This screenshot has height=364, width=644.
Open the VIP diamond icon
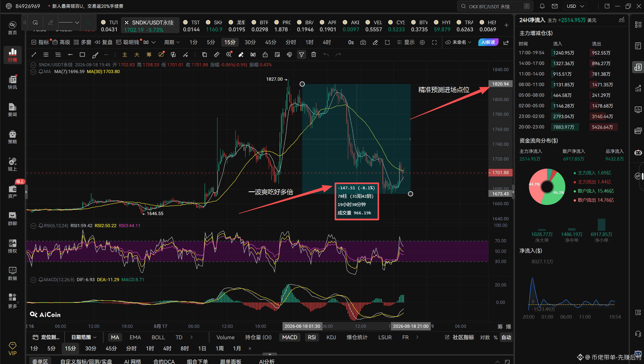coord(12,349)
